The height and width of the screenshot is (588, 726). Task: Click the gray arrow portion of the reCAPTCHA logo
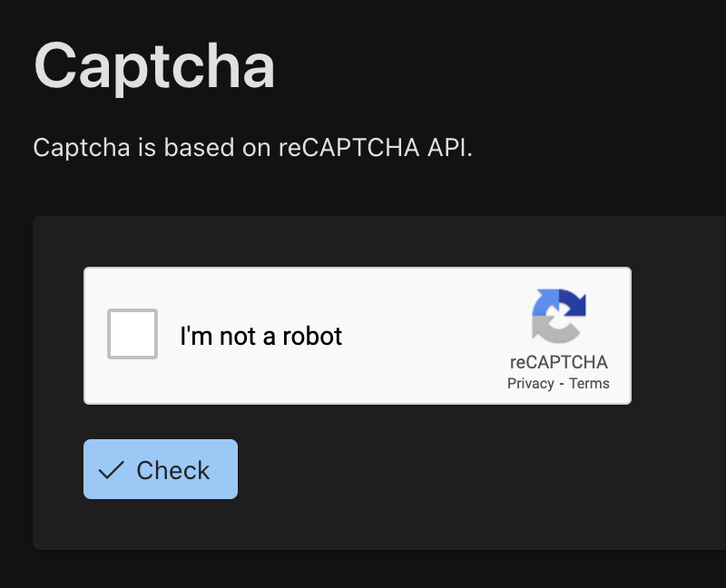pyautogui.click(x=552, y=328)
